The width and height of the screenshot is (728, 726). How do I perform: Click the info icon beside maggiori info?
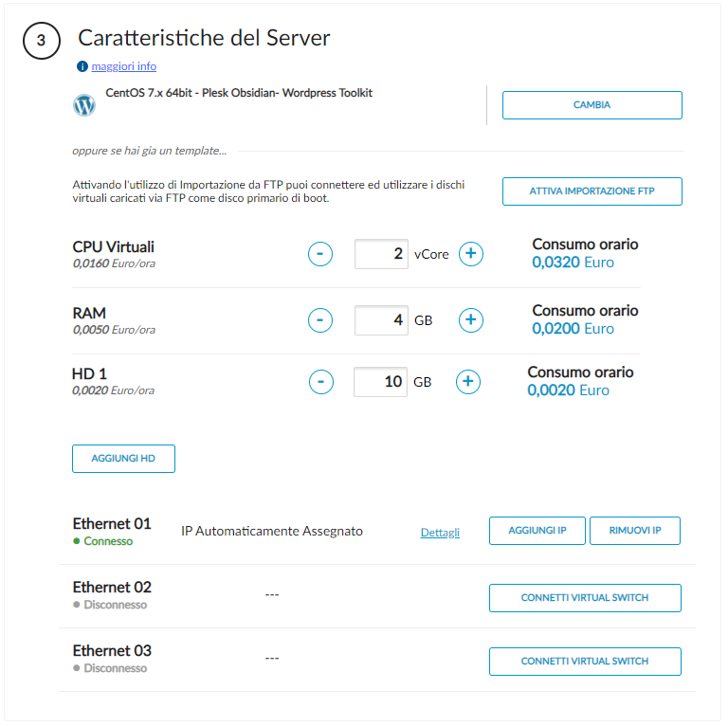[82, 67]
